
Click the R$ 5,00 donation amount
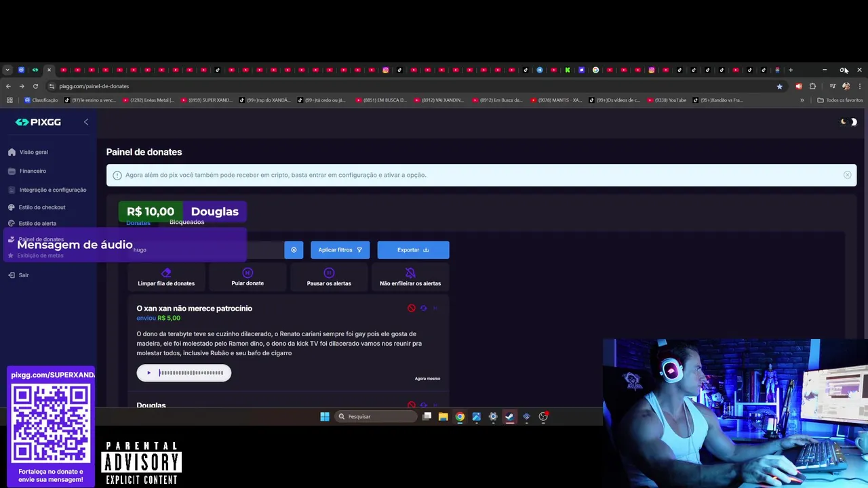point(169,318)
